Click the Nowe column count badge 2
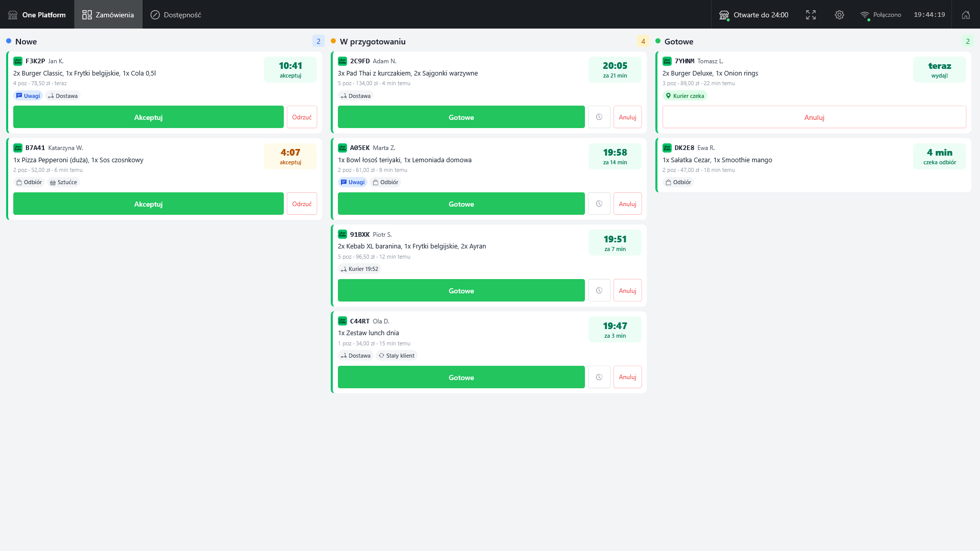Image resolution: width=980 pixels, height=551 pixels. (x=318, y=41)
